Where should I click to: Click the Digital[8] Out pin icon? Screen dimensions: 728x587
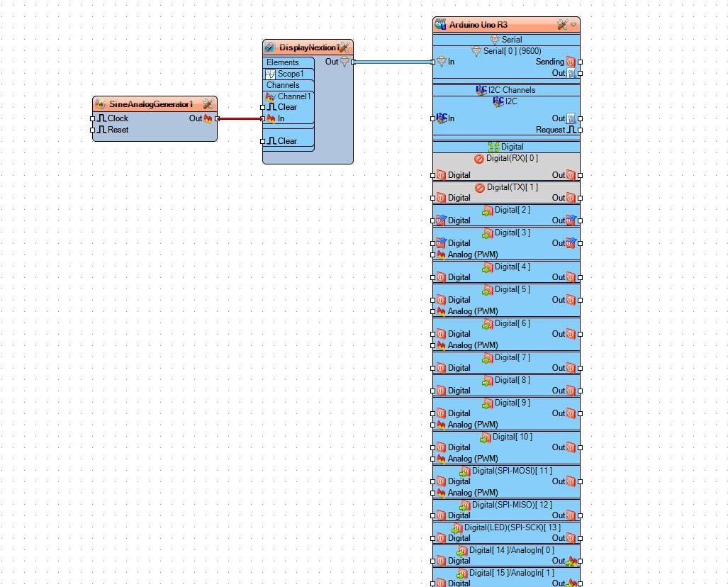point(571,391)
